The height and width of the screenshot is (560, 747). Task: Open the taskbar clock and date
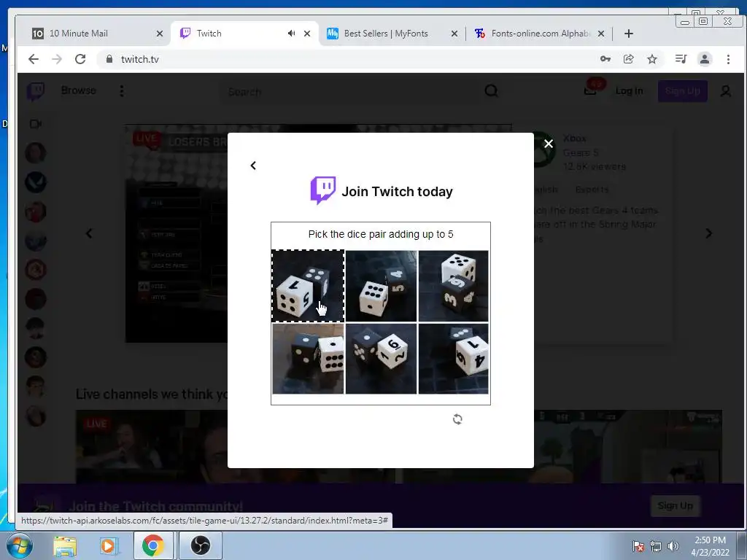click(x=710, y=546)
